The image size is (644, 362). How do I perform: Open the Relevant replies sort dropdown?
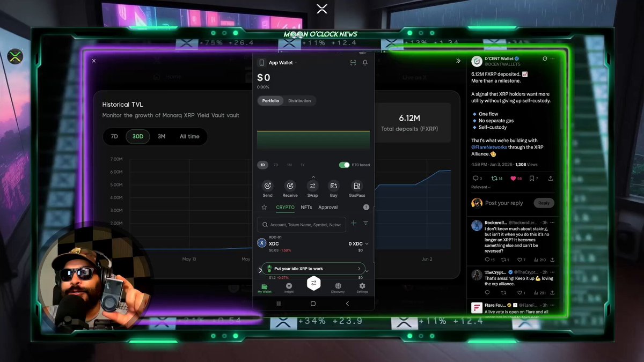pos(481,187)
